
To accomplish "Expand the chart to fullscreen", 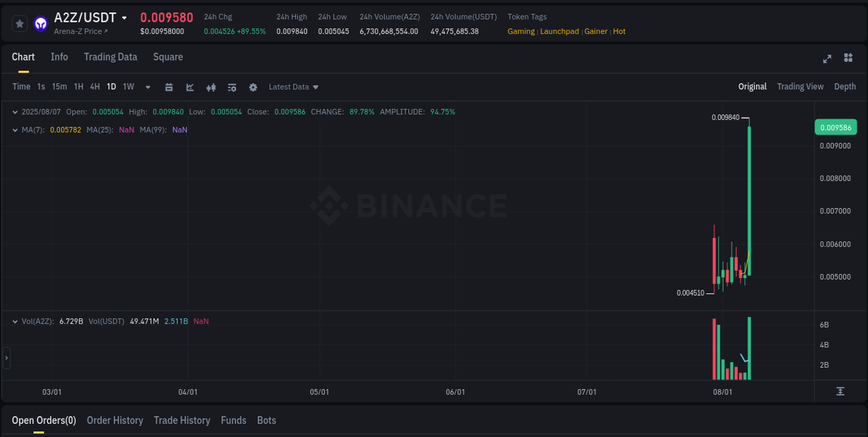I will click(x=827, y=59).
